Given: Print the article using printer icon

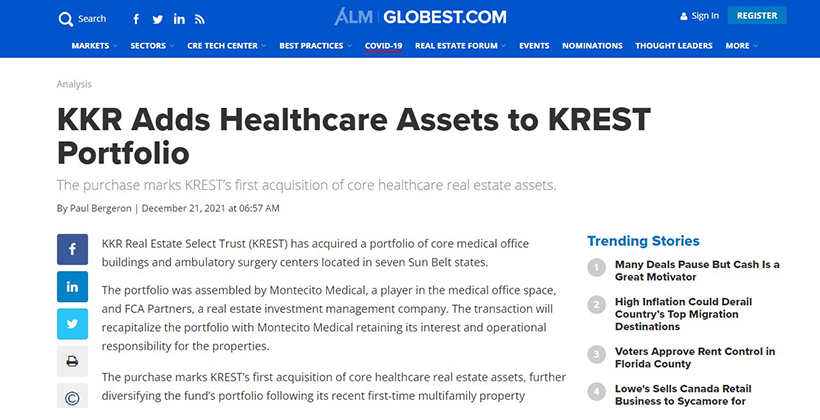Looking at the screenshot, I should [x=72, y=361].
